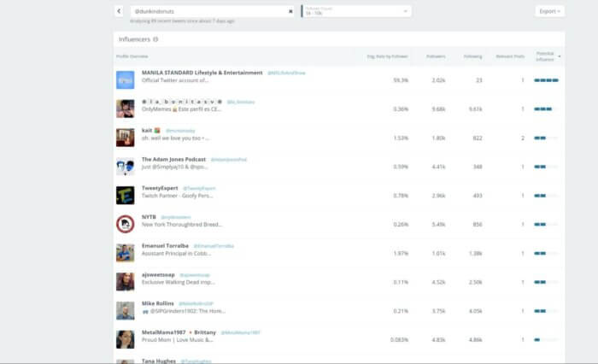This screenshot has width=598, height=364.
Task: Click the handle link beside MetalMama1987 Brittany
Action: pos(241,332)
